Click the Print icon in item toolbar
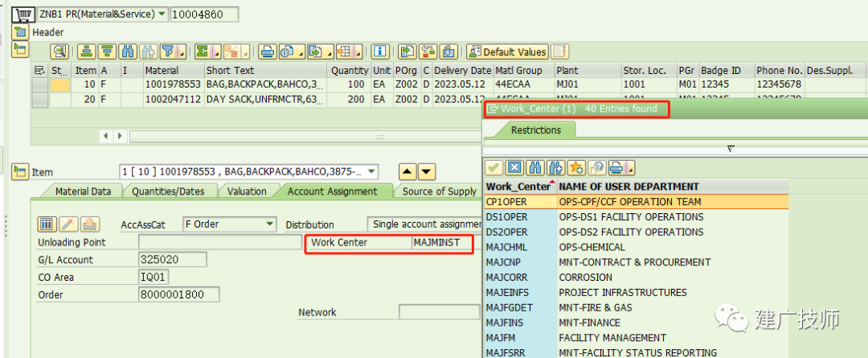The image size is (868, 358). (x=268, y=51)
